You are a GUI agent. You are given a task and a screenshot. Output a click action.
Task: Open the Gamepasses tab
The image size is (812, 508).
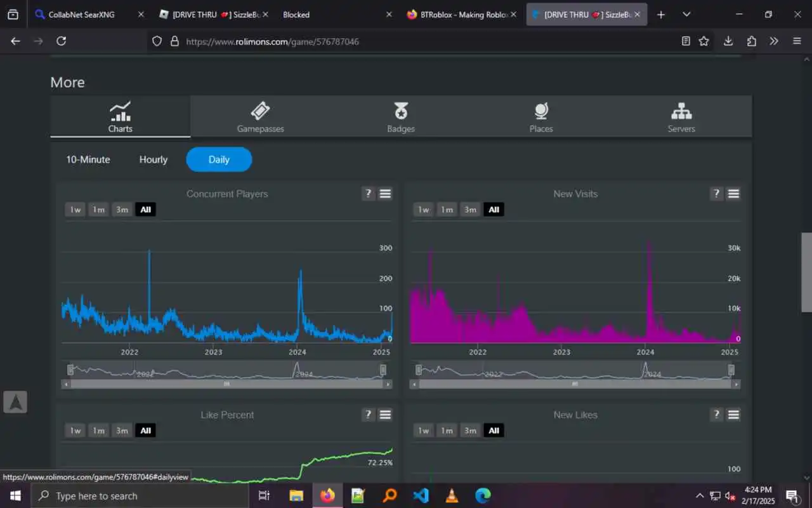[x=260, y=117]
